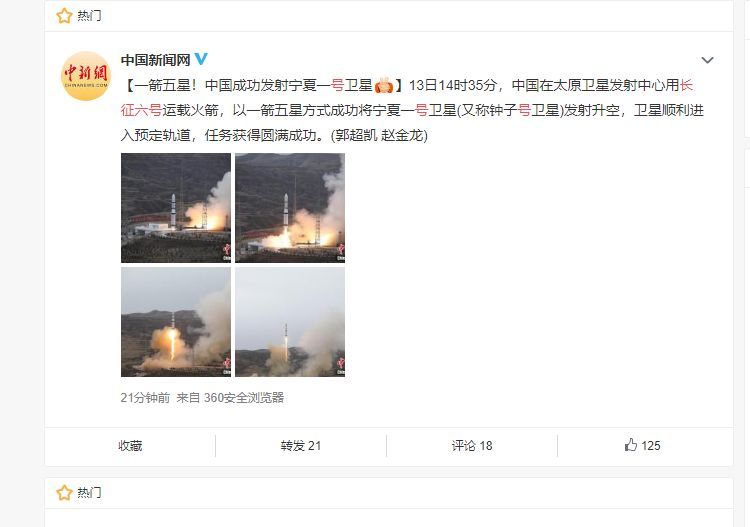Click the 125 likes count
The width and height of the screenshot is (750, 527).
(x=651, y=446)
